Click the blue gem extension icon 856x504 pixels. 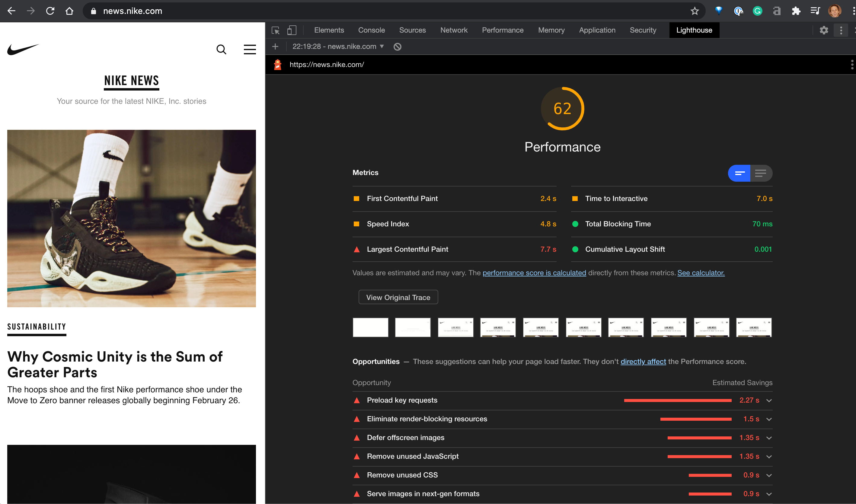(x=719, y=11)
